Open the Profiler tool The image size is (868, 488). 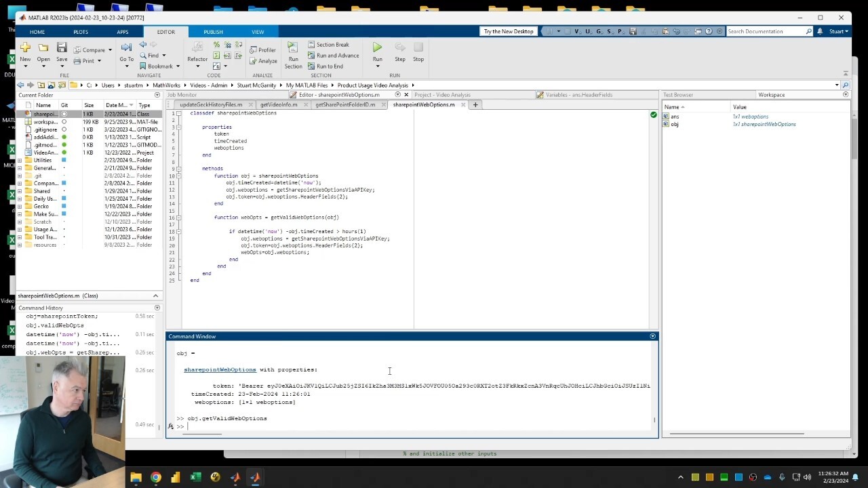(x=262, y=50)
